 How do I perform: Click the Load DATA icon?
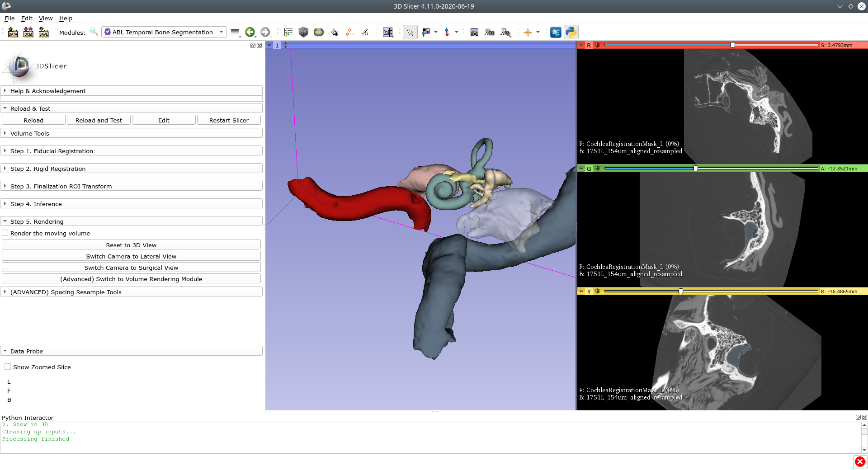13,32
